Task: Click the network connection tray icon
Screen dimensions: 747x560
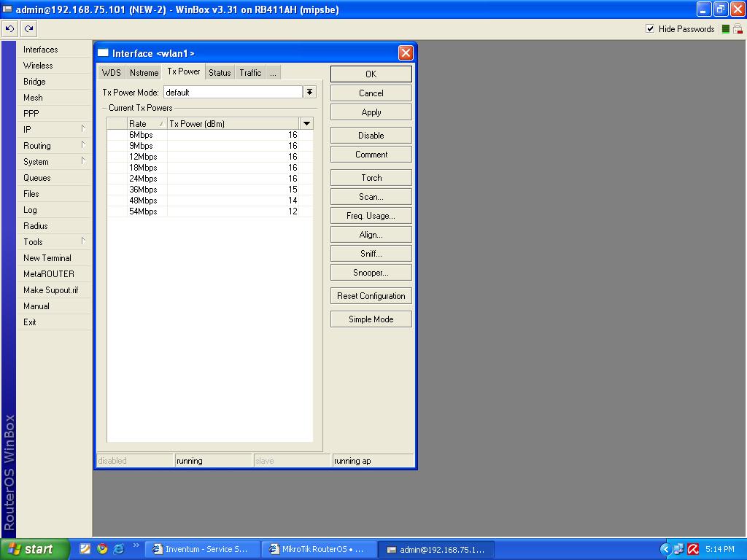Action: click(x=678, y=549)
